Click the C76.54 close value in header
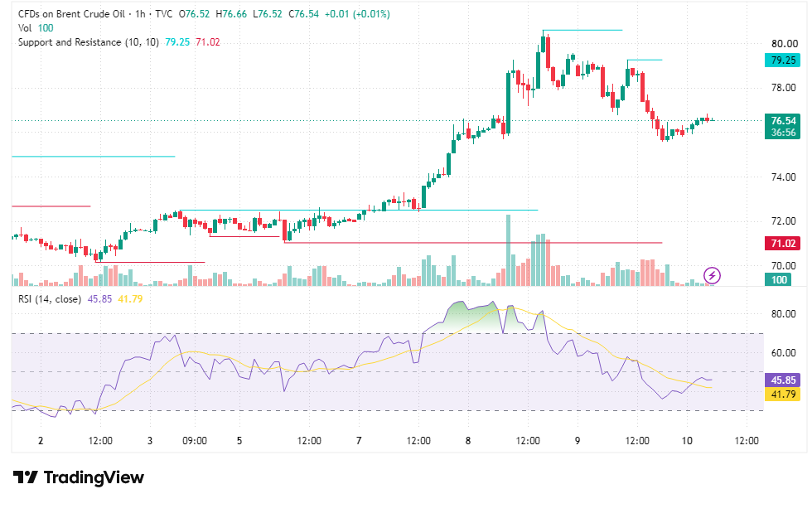Viewport: 812px width, 523px height. coord(303,14)
